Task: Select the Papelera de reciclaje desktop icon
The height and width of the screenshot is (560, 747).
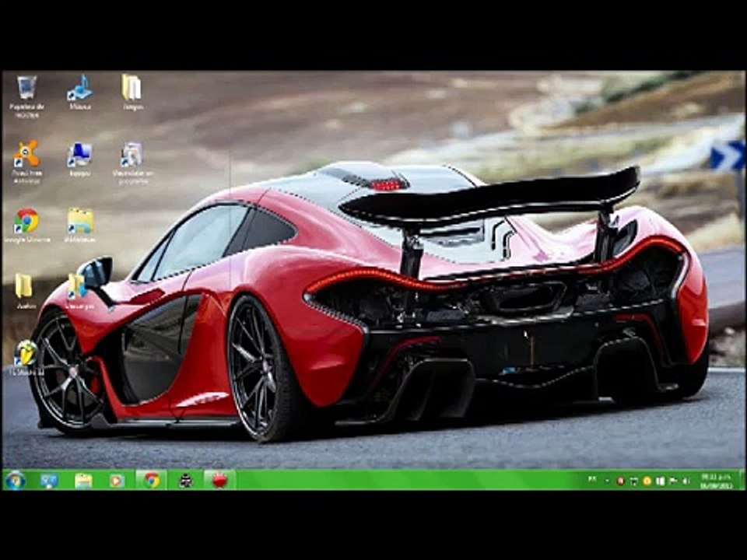Action: pyautogui.click(x=26, y=96)
